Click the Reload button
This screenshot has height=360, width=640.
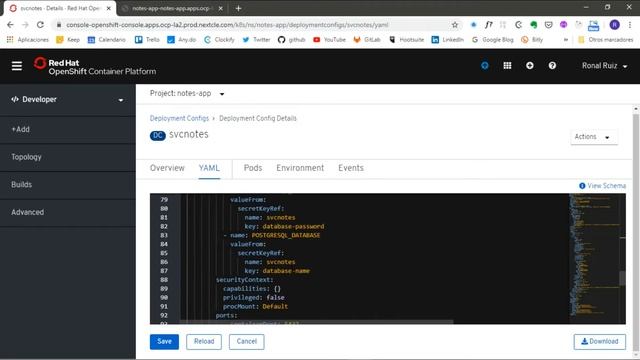click(204, 342)
